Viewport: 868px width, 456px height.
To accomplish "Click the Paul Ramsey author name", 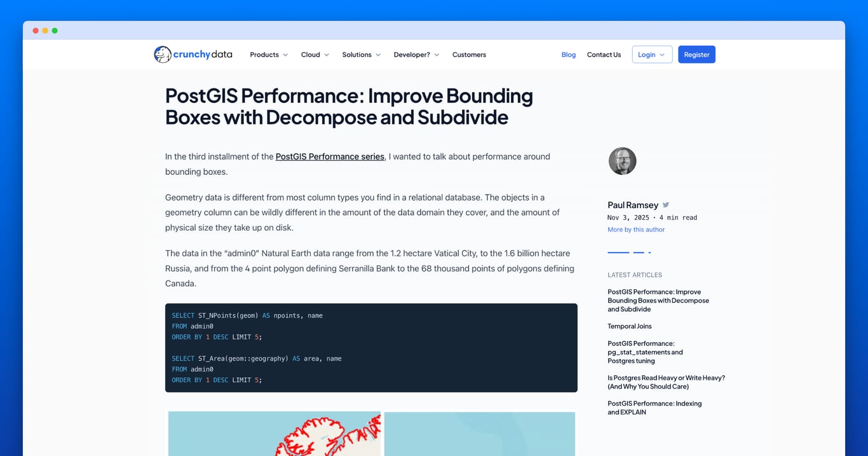I will (x=633, y=205).
